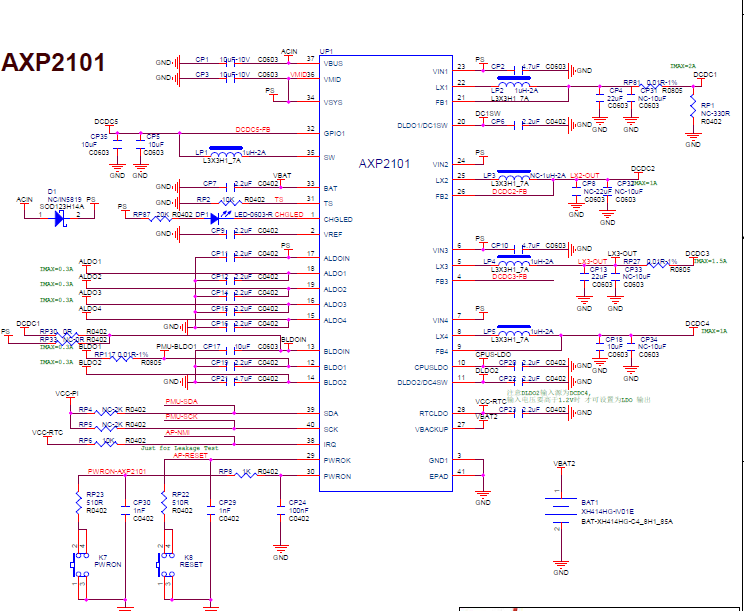Click the LED-0603-R part label

(253, 215)
